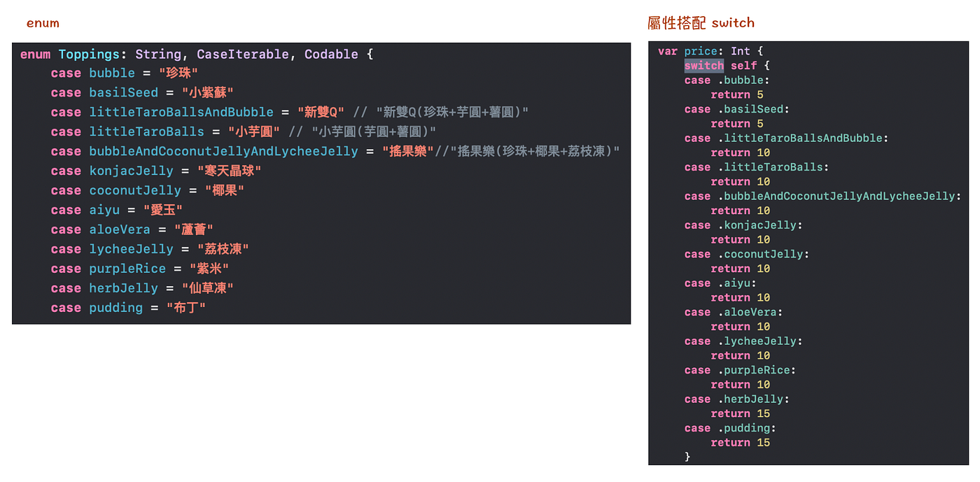The image size is (980, 482).
Task: Select the 新雙Q string value
Action: pyautogui.click(x=321, y=111)
